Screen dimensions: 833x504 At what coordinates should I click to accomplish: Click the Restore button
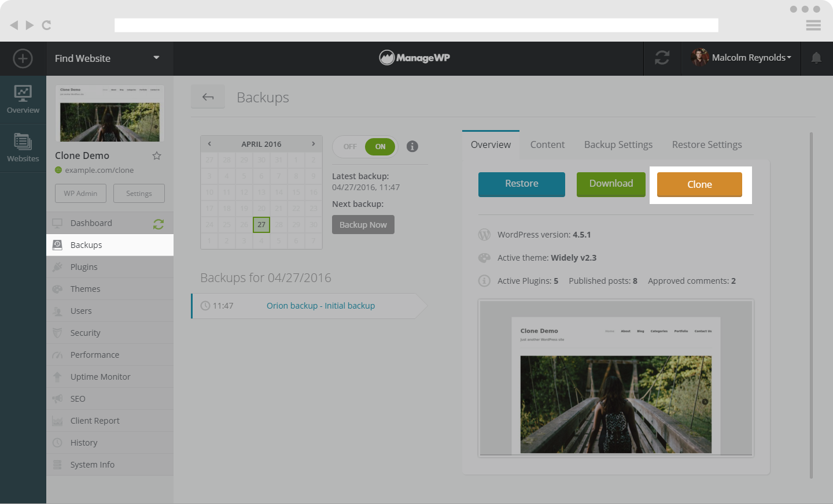tap(522, 184)
